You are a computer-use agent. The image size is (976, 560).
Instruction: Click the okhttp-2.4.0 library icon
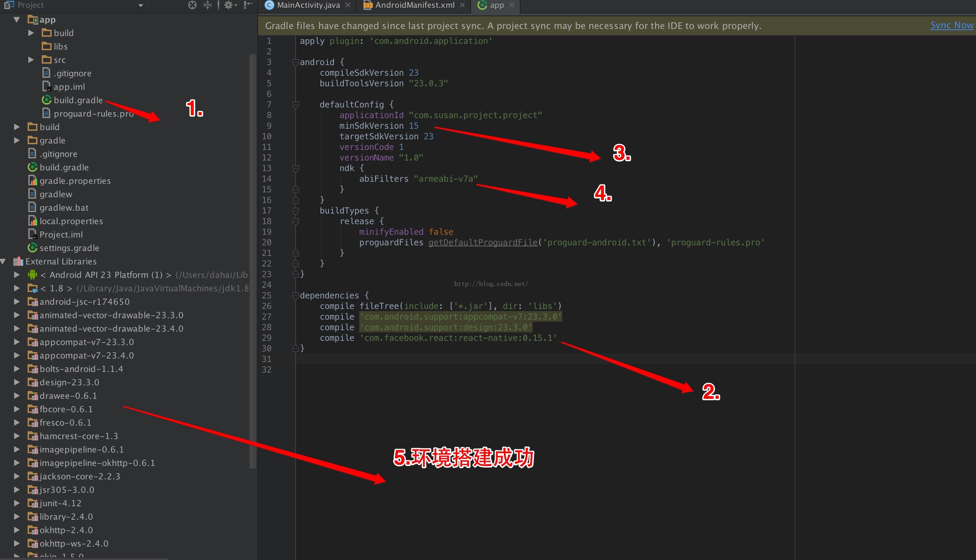pyautogui.click(x=33, y=531)
